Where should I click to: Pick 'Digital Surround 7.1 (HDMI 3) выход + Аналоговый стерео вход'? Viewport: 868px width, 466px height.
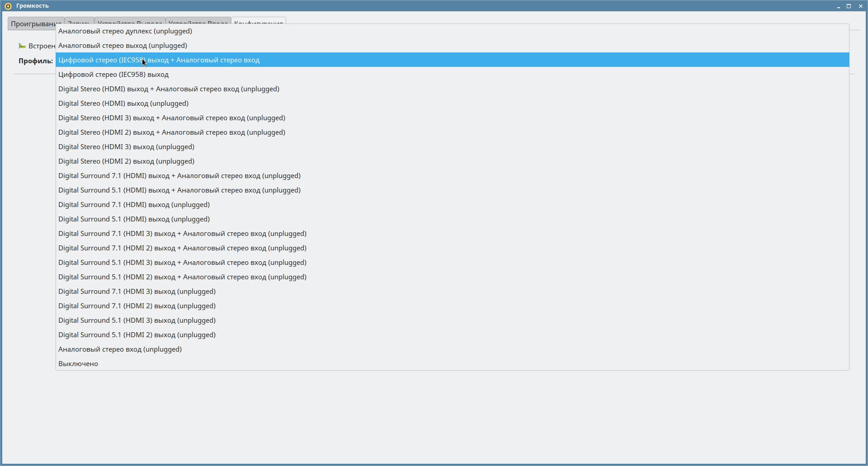click(x=452, y=234)
